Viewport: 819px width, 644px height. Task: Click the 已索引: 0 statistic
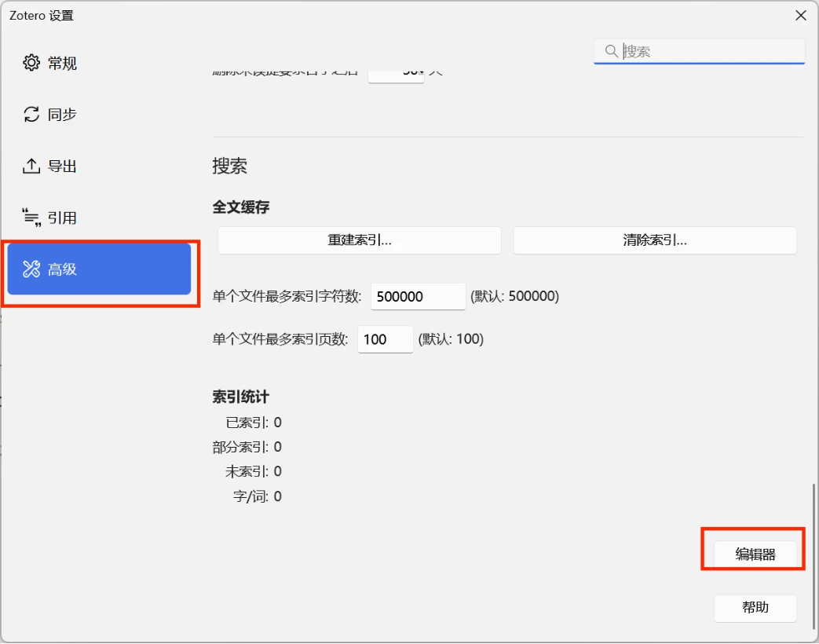[254, 423]
